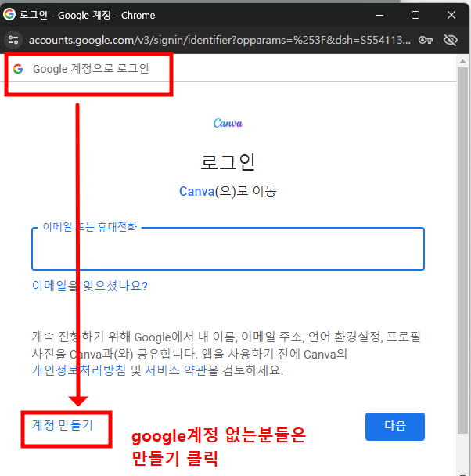The height and width of the screenshot is (476, 471).
Task: Open the 이메일을 잊으셨나요? link
Action: point(90,286)
